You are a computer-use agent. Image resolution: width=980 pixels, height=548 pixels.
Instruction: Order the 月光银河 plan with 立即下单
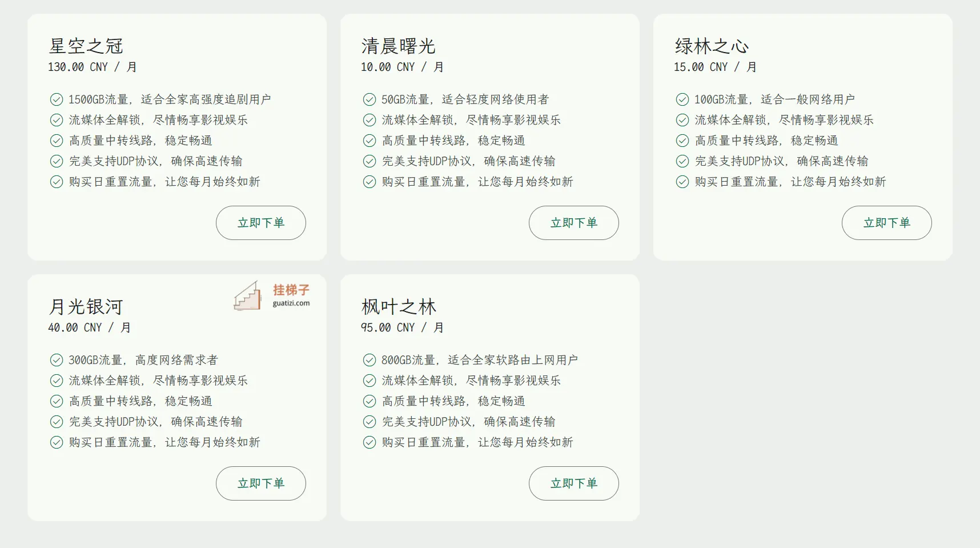[261, 483]
